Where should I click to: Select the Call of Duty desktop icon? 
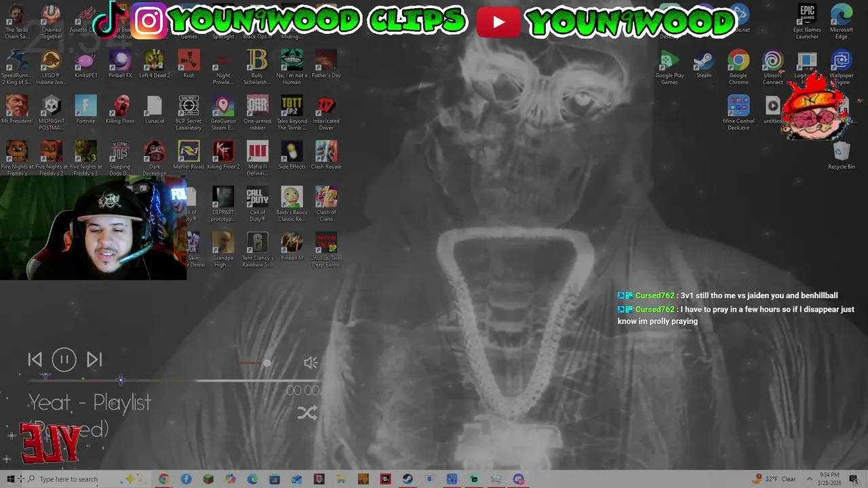(257, 204)
